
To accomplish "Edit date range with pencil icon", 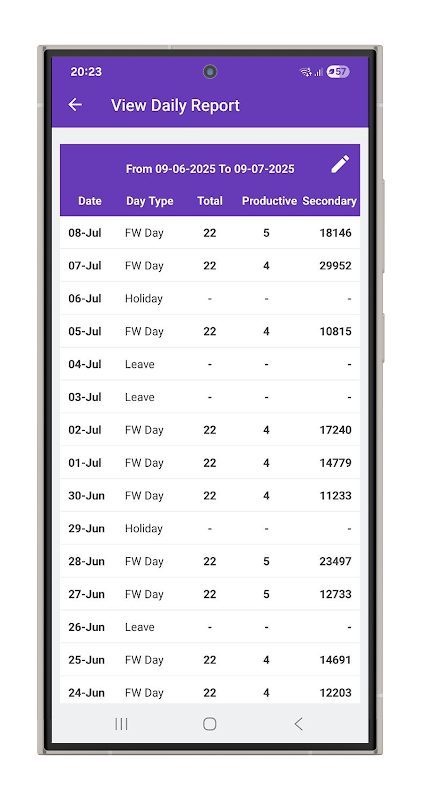I will click(340, 164).
